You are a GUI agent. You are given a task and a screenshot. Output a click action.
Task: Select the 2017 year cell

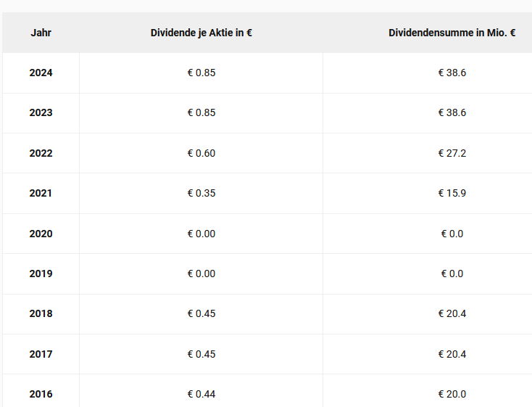41,354
